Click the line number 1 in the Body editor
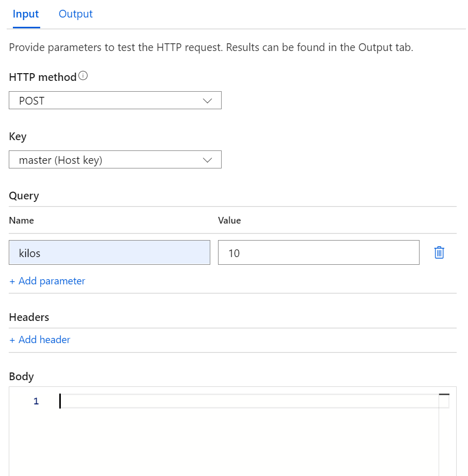The height and width of the screenshot is (476, 468). tap(36, 401)
